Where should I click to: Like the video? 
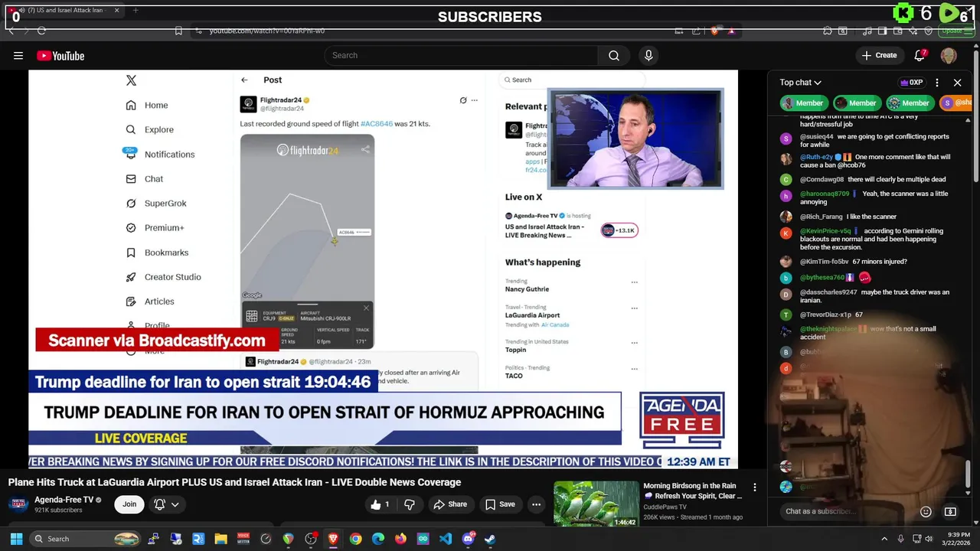point(380,504)
